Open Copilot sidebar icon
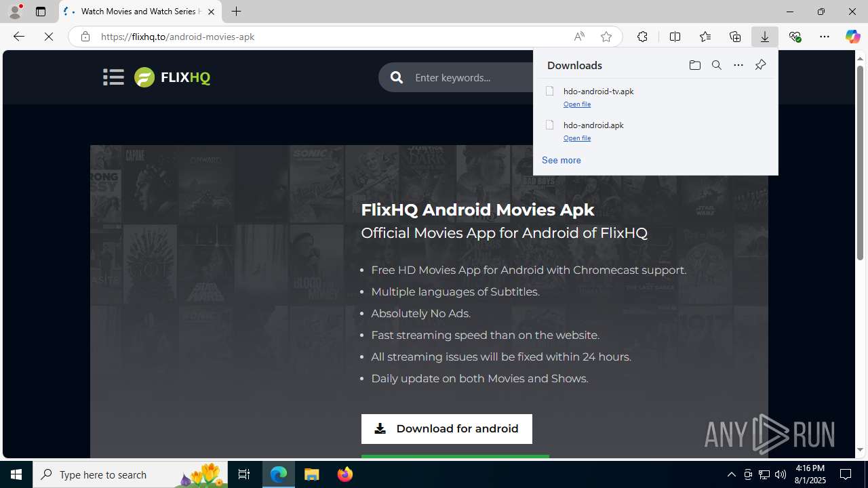 [852, 37]
